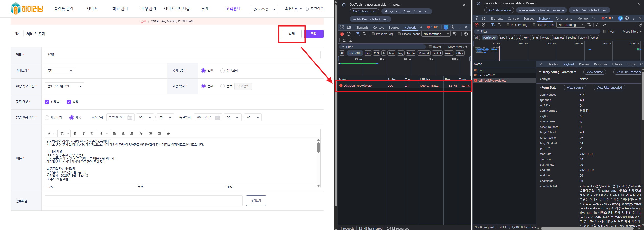This screenshot has height=230, width=644.
Task: Stop recording network log in middle DevTools
Action: point(342,34)
